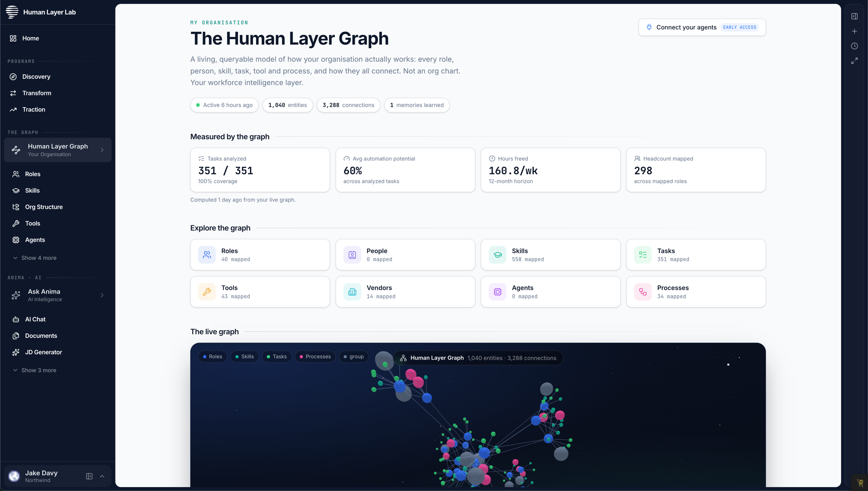This screenshot has height=491, width=868.
Task: Click the Org Structure tree icon
Action: [x=16, y=207]
